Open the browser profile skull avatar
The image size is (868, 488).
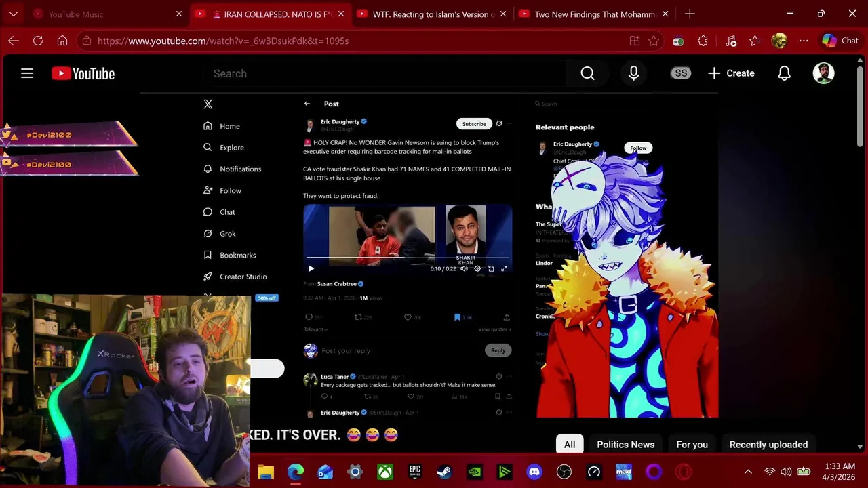tap(779, 41)
